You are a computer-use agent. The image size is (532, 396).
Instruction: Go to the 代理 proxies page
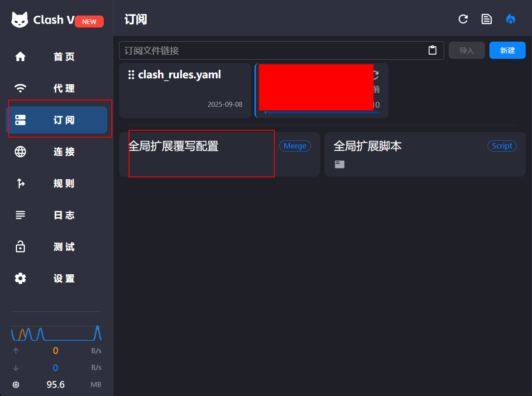57,88
